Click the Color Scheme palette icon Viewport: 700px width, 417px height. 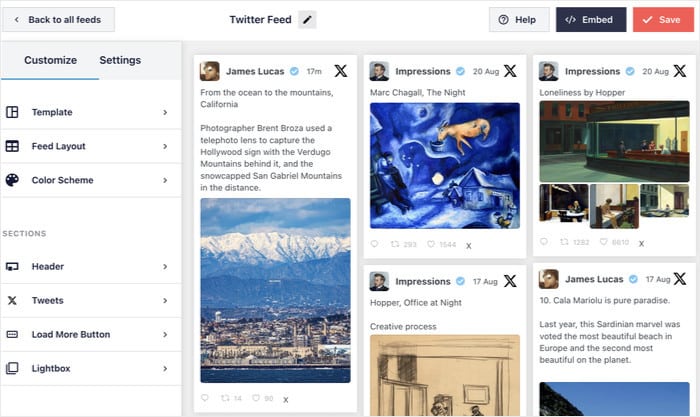pyautogui.click(x=12, y=180)
